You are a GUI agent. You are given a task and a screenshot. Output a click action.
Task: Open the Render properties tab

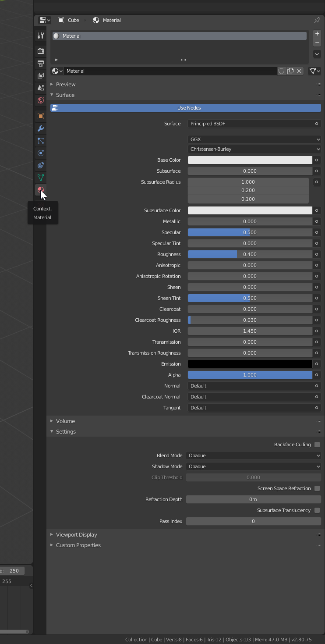41,51
